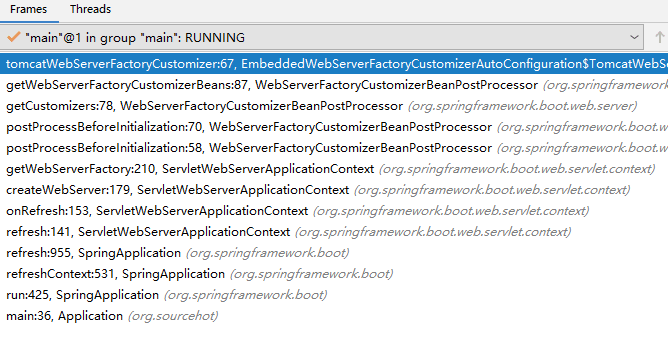
Task: Select the refreshContext:531 frame
Action: coord(334,274)
